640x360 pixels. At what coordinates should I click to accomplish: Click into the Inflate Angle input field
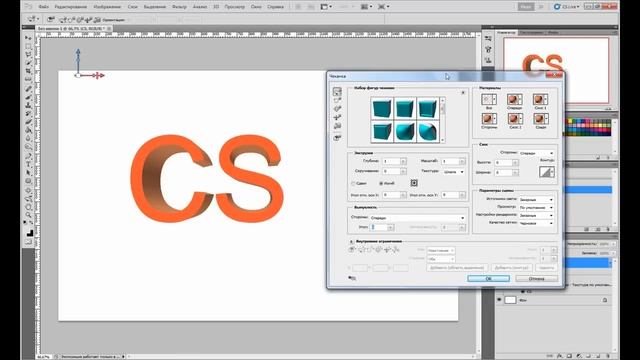point(378,227)
